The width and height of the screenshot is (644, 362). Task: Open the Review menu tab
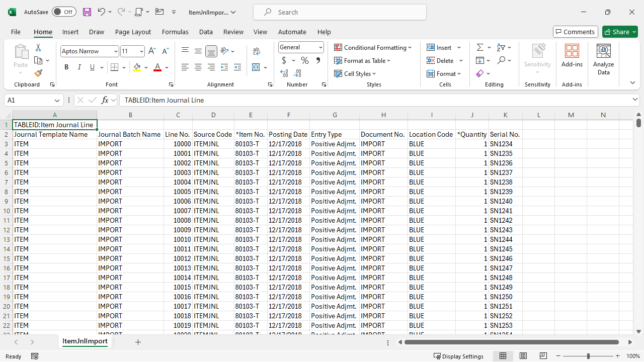click(x=233, y=32)
